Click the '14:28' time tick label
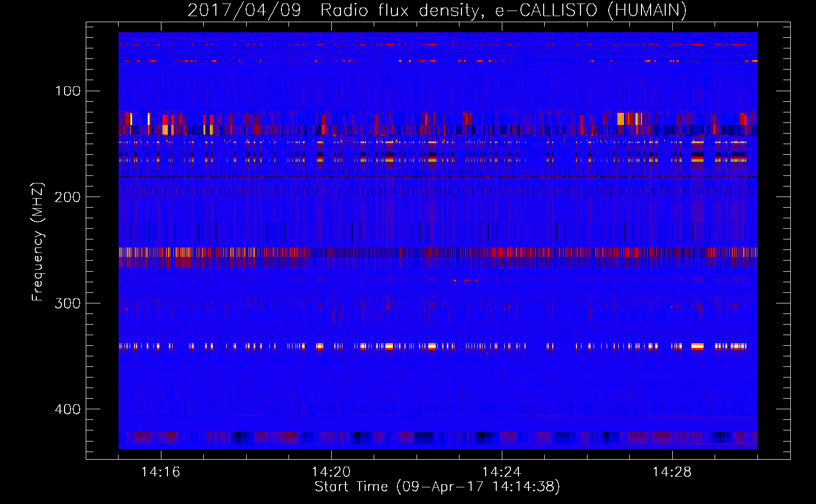The image size is (816, 504). click(672, 472)
